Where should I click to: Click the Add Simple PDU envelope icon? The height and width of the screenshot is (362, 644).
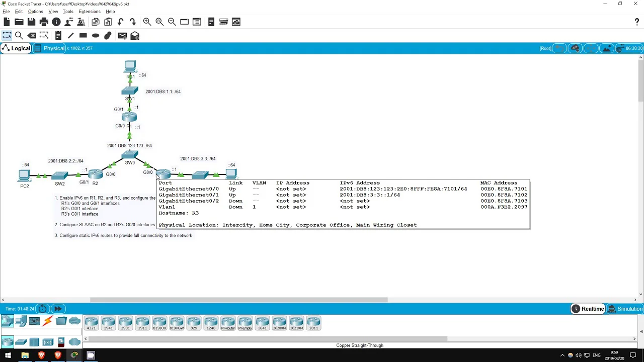[x=122, y=35]
